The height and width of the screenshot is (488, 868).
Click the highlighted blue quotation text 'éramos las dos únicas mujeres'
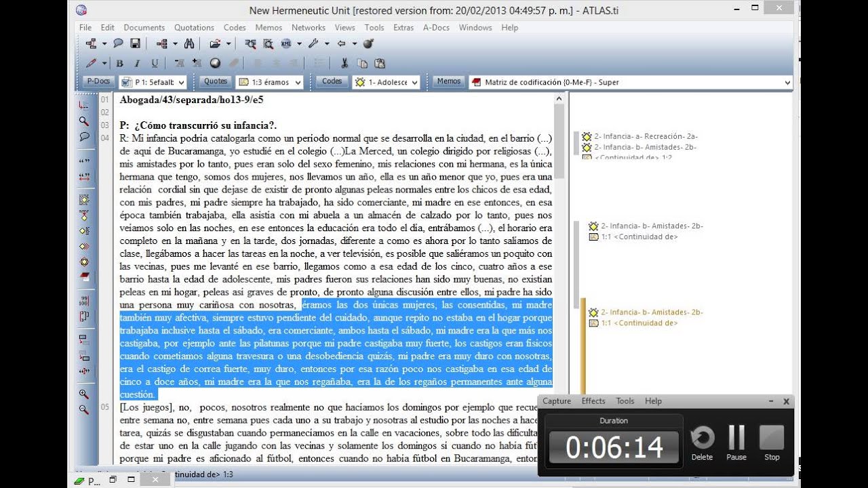click(x=368, y=305)
